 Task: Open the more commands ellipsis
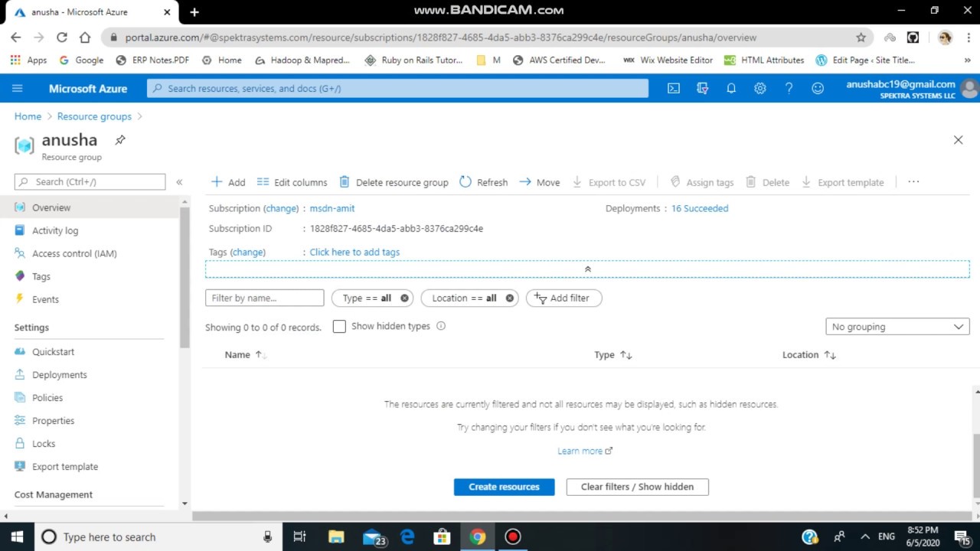tap(913, 182)
